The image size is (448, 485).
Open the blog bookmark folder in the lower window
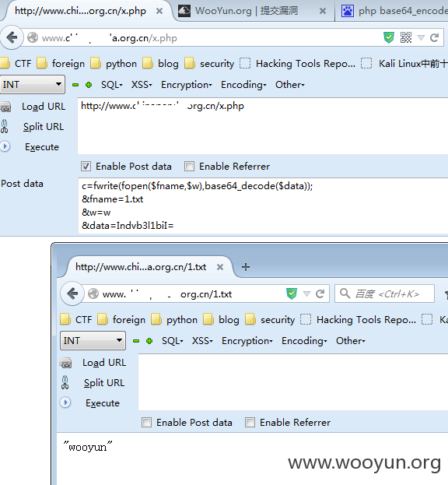(x=221, y=319)
